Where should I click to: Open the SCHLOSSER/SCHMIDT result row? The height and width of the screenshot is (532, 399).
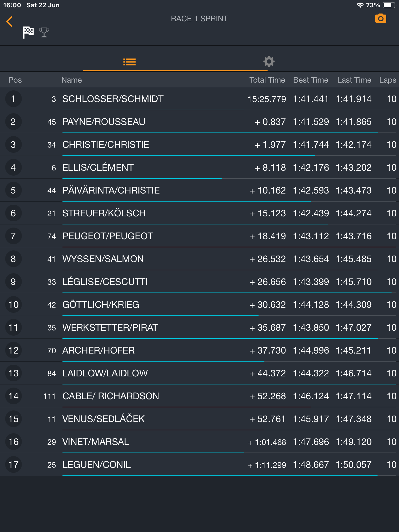click(x=199, y=99)
